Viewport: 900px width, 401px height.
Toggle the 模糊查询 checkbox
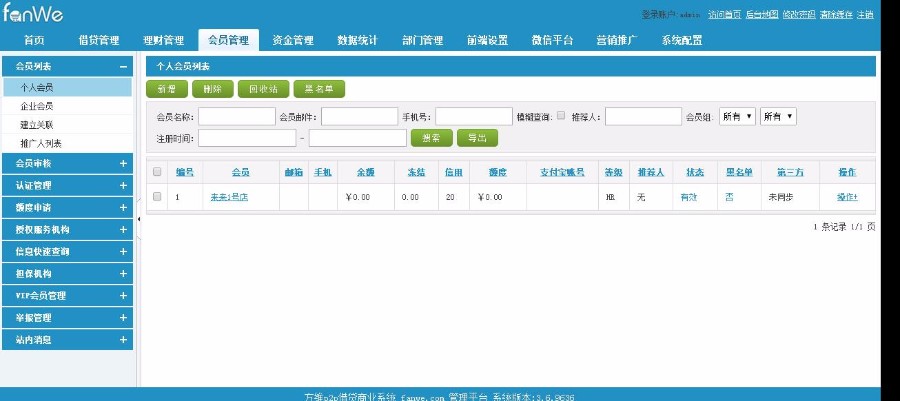(x=561, y=115)
